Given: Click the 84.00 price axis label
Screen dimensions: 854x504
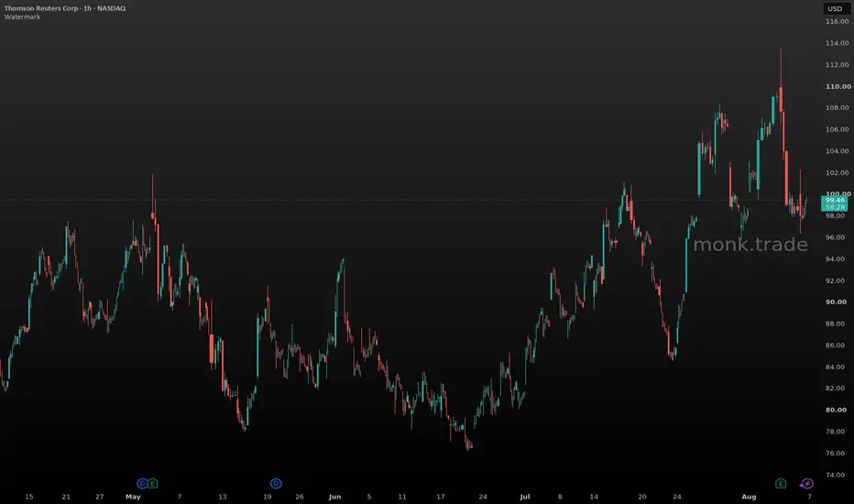Looking at the screenshot, I should pos(835,367).
